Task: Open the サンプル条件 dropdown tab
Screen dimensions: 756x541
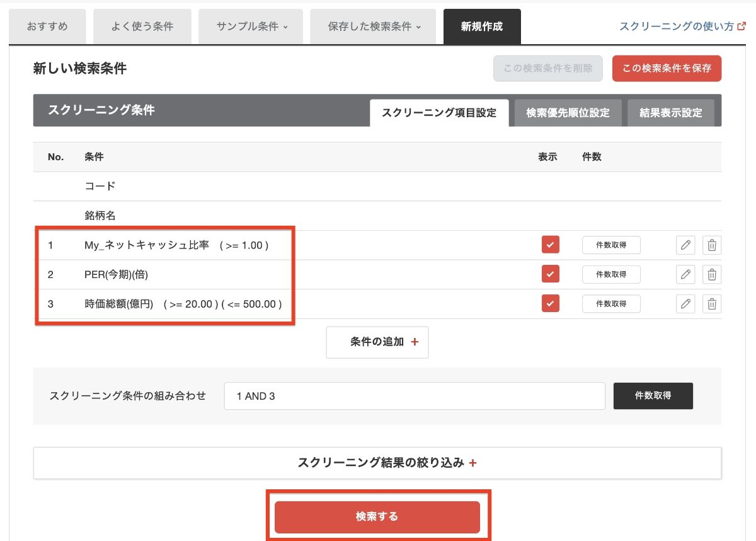Action: 251,27
